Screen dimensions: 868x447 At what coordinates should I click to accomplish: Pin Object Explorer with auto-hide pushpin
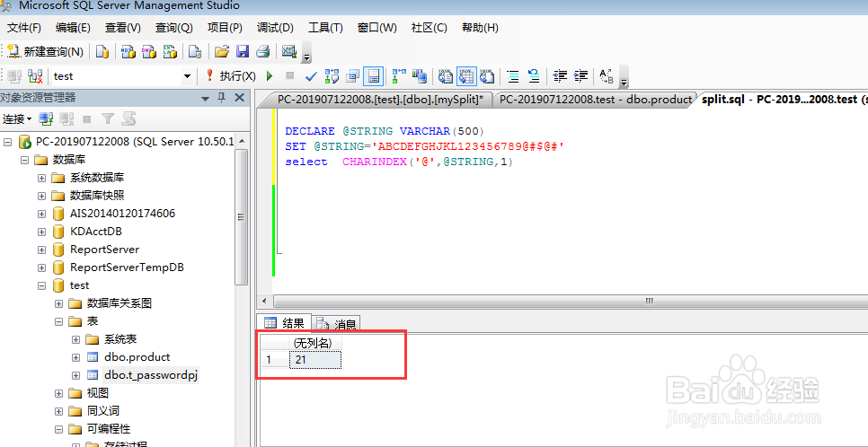coord(222,98)
